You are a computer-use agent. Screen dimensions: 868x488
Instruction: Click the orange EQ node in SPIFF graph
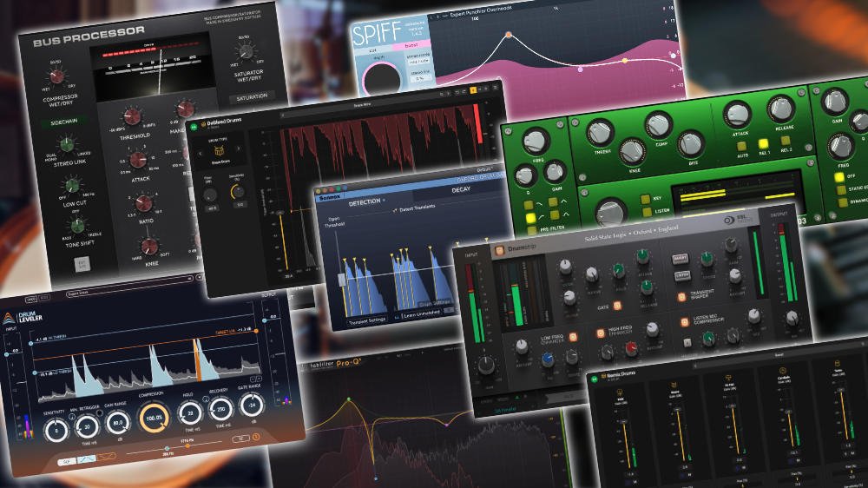[509, 35]
